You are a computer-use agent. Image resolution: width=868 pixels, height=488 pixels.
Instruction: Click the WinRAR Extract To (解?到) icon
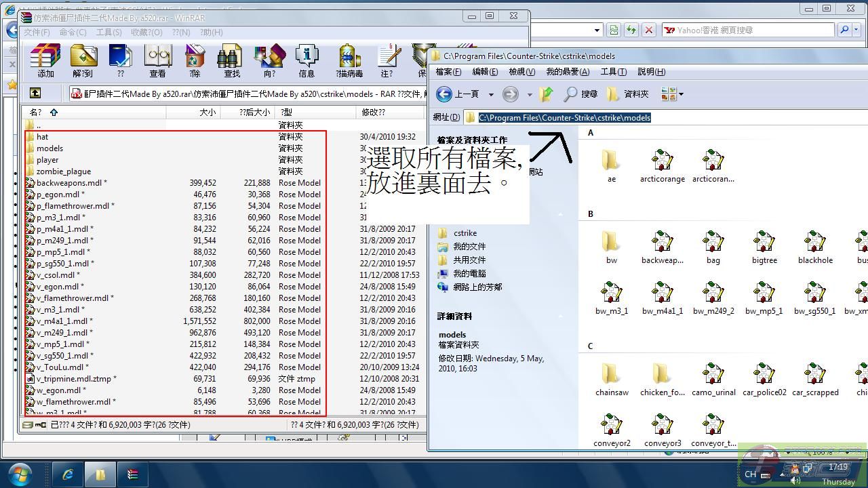tap(83, 61)
